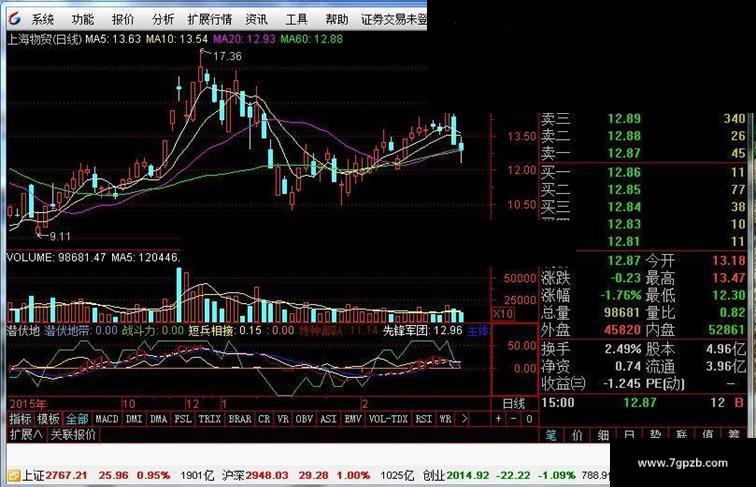The height and width of the screenshot is (487, 756).
Task: Open the 系统 menu
Action: [x=42, y=19]
